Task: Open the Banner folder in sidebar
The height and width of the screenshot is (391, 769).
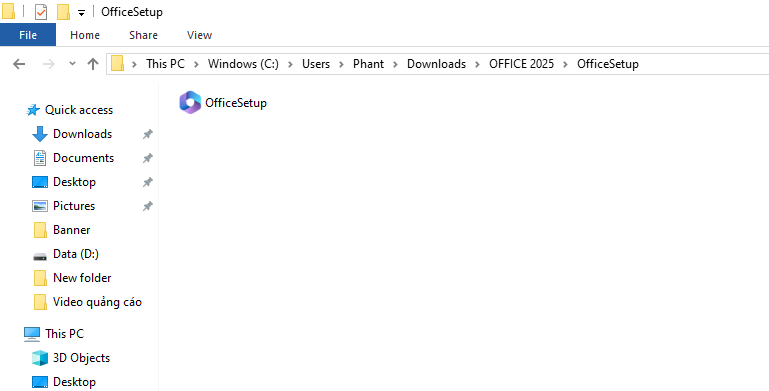Action: [x=72, y=230]
